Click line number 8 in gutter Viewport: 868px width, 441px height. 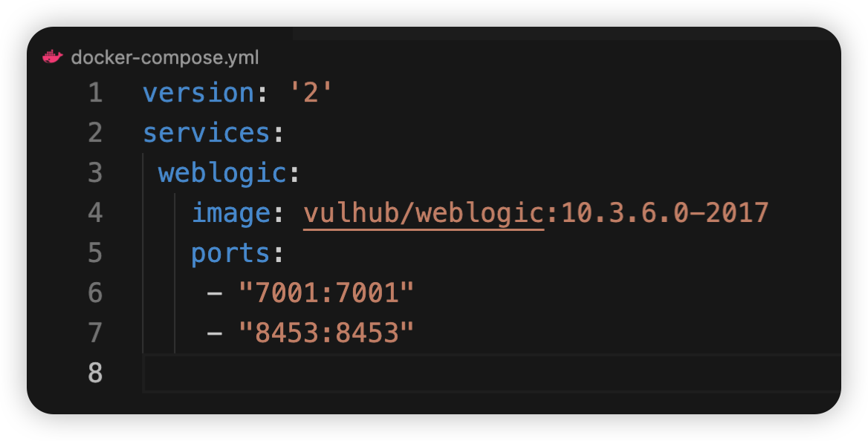click(95, 373)
